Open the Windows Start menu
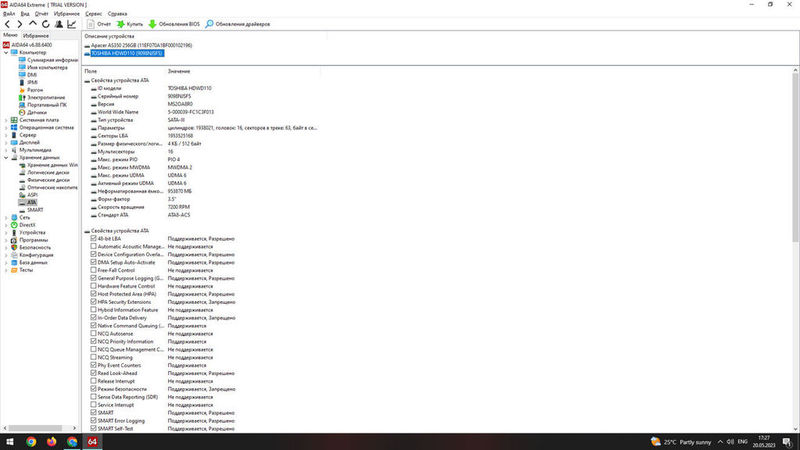The image size is (800, 450). pyautogui.click(x=10, y=442)
